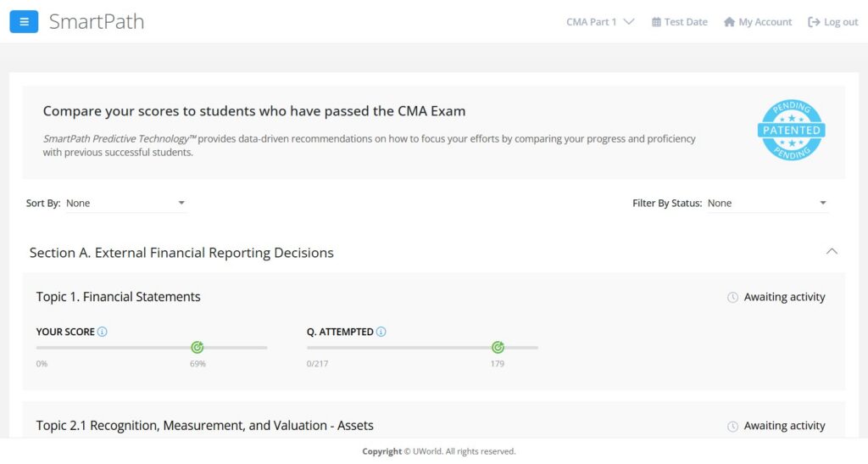Click the UWorld copyright footer text
Viewport: 868px width, 464px height.
(439, 451)
